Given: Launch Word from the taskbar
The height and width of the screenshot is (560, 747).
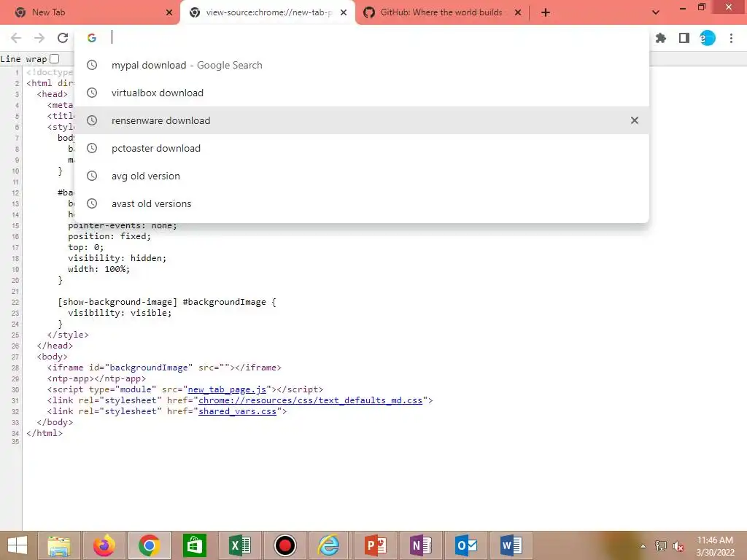Looking at the screenshot, I should click(x=511, y=545).
